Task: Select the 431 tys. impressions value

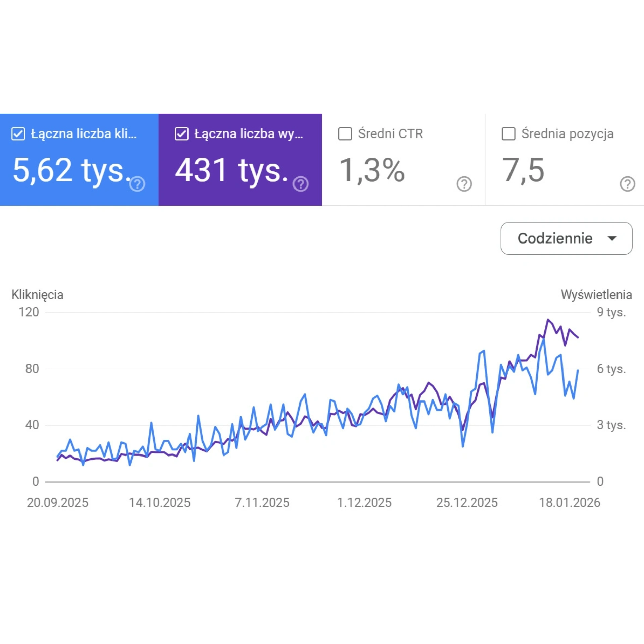Action: coord(231,170)
